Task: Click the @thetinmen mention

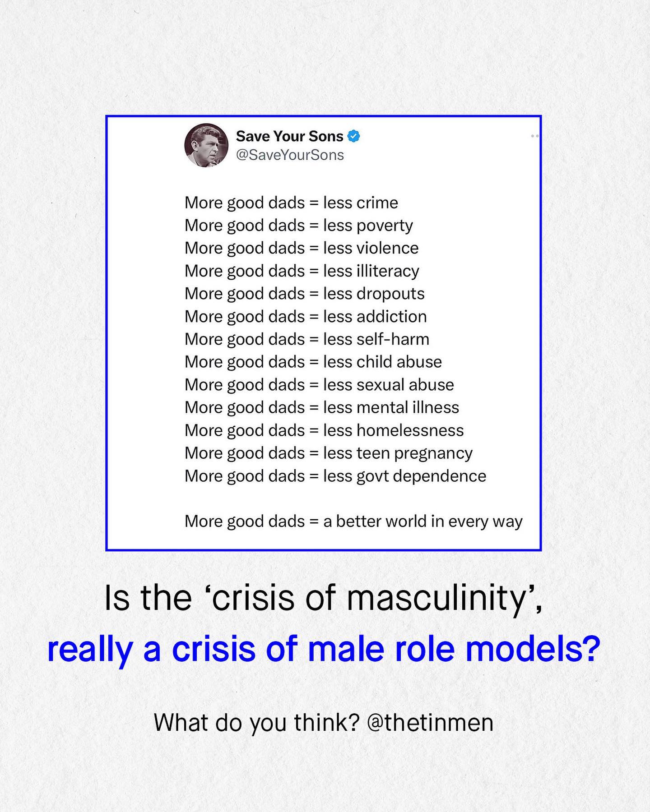Action: tap(430, 722)
